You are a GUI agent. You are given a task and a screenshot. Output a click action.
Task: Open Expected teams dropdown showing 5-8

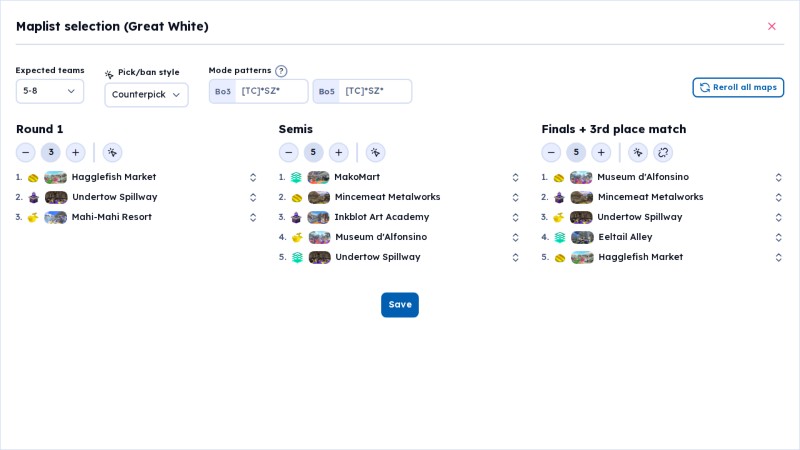click(49, 91)
